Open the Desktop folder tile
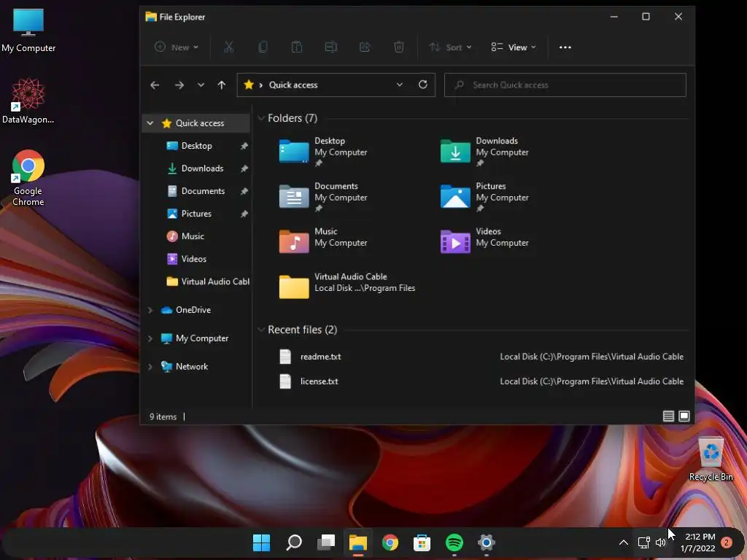This screenshot has height=560, width=747. (x=324, y=152)
